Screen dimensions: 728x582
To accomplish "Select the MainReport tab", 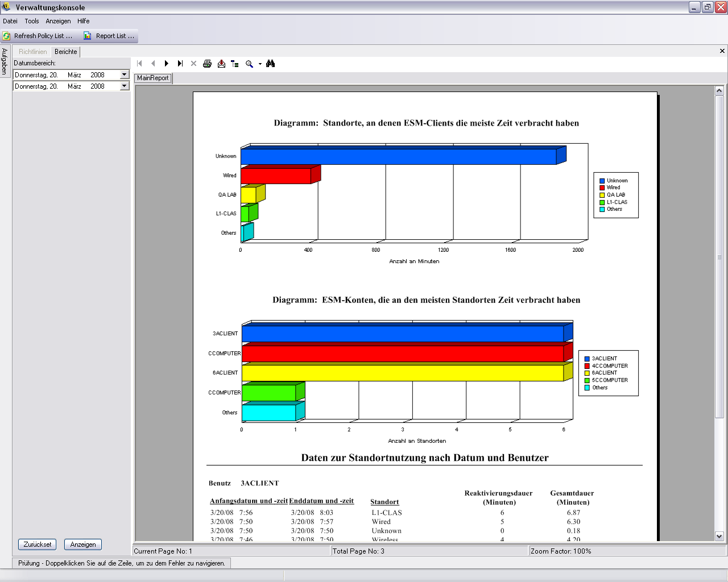I will (x=152, y=78).
